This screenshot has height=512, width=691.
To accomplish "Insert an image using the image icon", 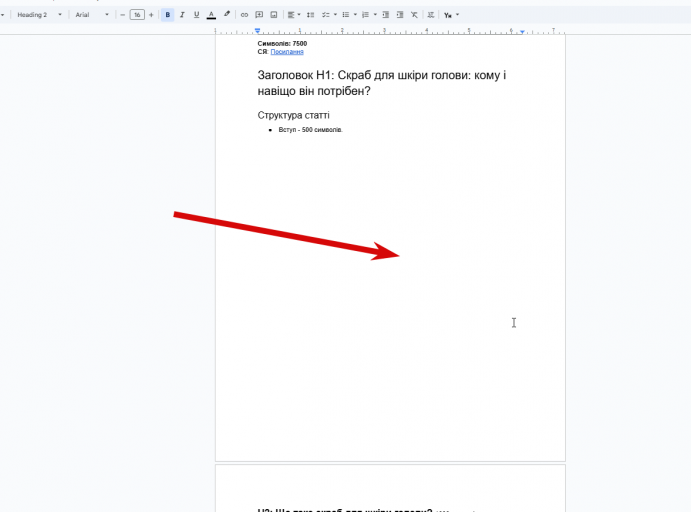I will (x=274, y=15).
